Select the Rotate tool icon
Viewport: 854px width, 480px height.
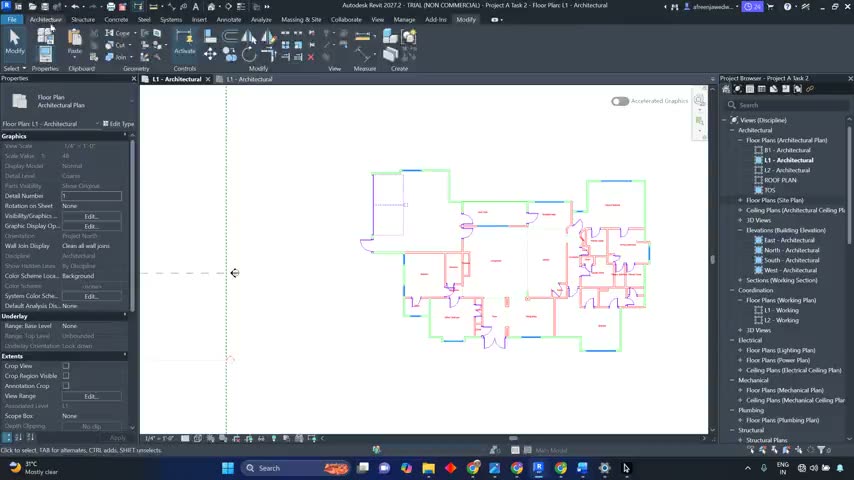249,54
